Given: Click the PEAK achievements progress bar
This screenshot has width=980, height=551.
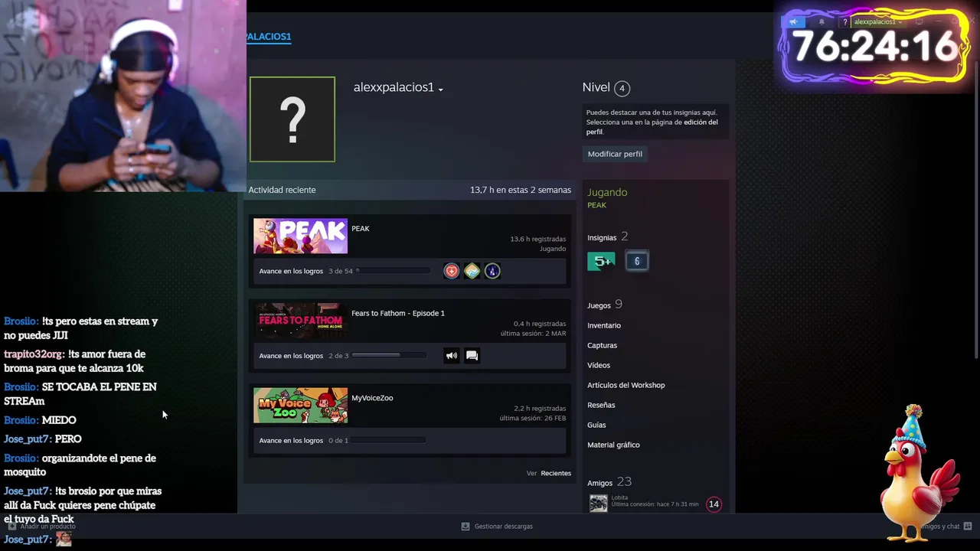Looking at the screenshot, I should [x=394, y=271].
